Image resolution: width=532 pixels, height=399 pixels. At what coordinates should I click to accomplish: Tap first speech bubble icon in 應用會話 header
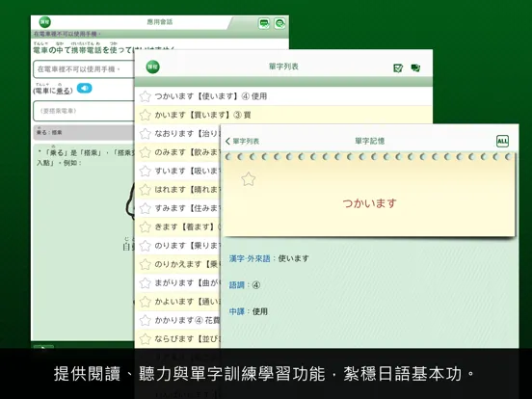point(264,23)
